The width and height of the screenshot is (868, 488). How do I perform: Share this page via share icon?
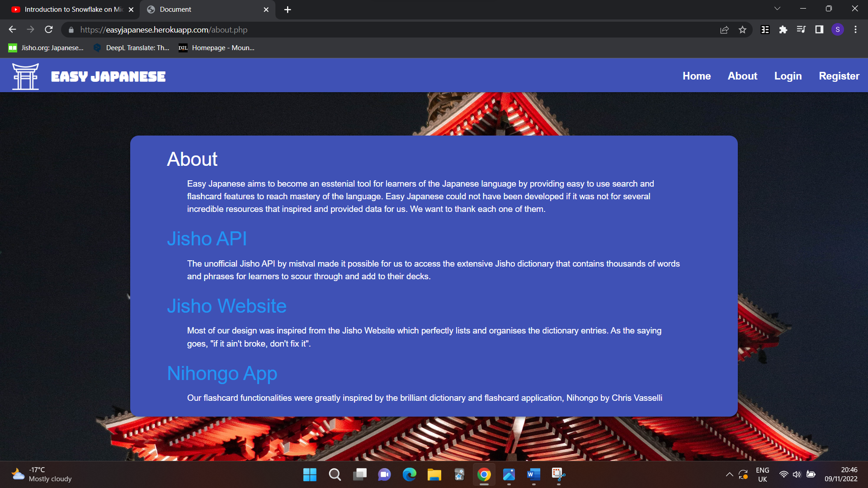click(x=724, y=30)
